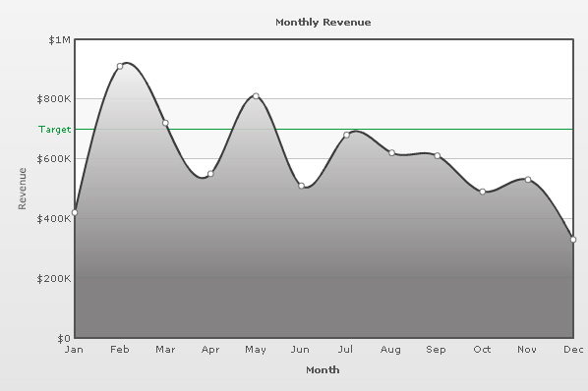Click the Nov data point marker
588x391 pixels.
click(x=528, y=180)
